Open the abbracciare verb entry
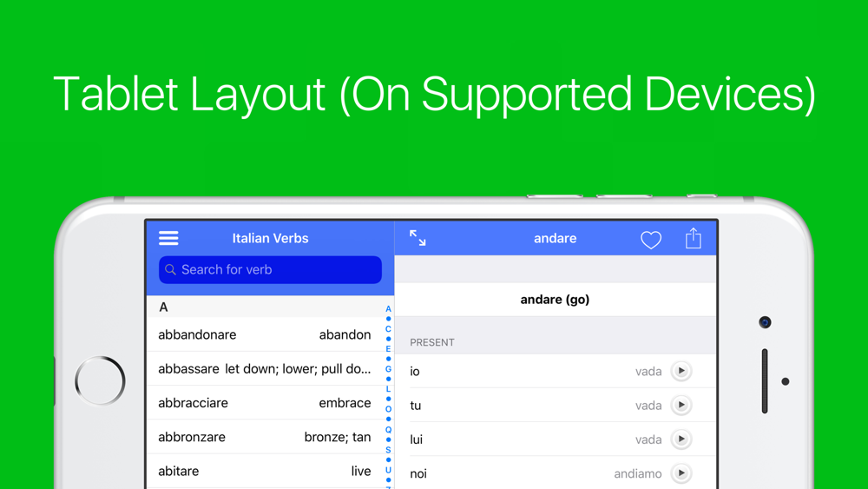 coord(266,403)
